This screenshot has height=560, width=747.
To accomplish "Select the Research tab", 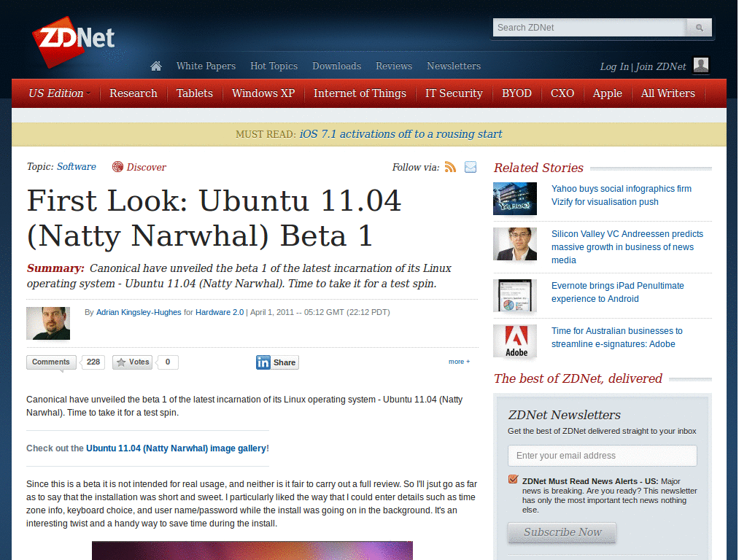I will pyautogui.click(x=133, y=93).
